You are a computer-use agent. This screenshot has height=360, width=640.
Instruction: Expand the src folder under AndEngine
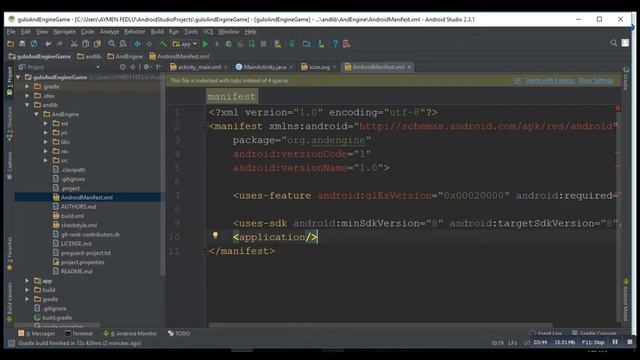[x=46, y=160]
